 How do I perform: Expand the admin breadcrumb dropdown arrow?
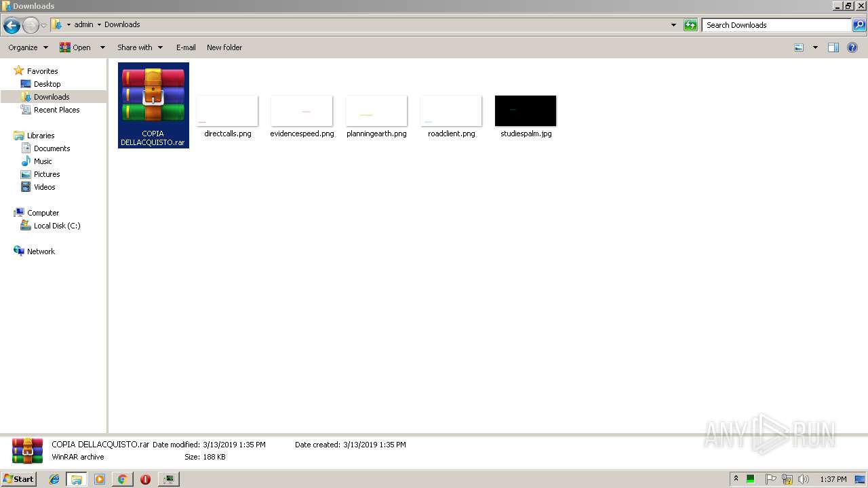pyautogui.click(x=99, y=25)
